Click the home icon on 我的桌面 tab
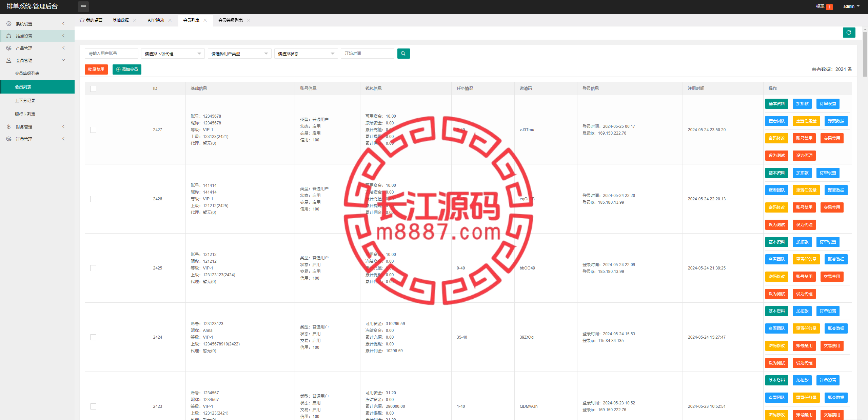This screenshot has width=868, height=420. pos(82,20)
